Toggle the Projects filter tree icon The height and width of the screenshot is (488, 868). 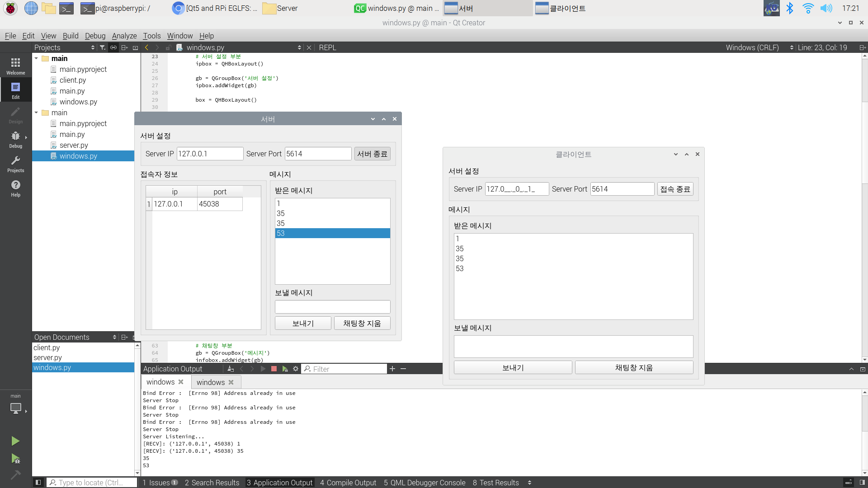[x=103, y=47]
